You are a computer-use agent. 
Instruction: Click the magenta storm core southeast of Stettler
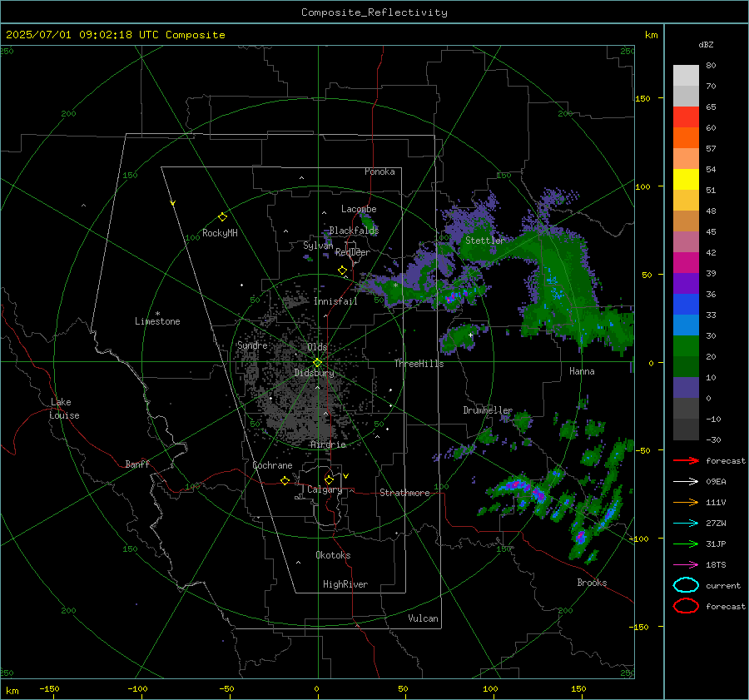pos(450,299)
